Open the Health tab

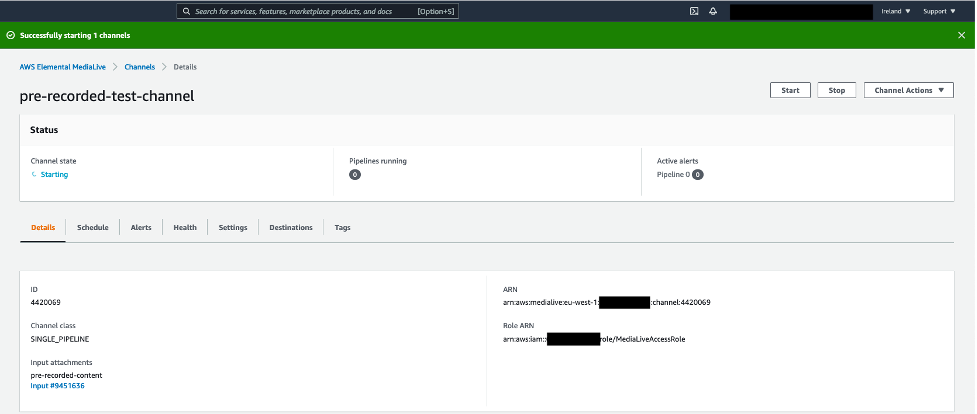[185, 228]
